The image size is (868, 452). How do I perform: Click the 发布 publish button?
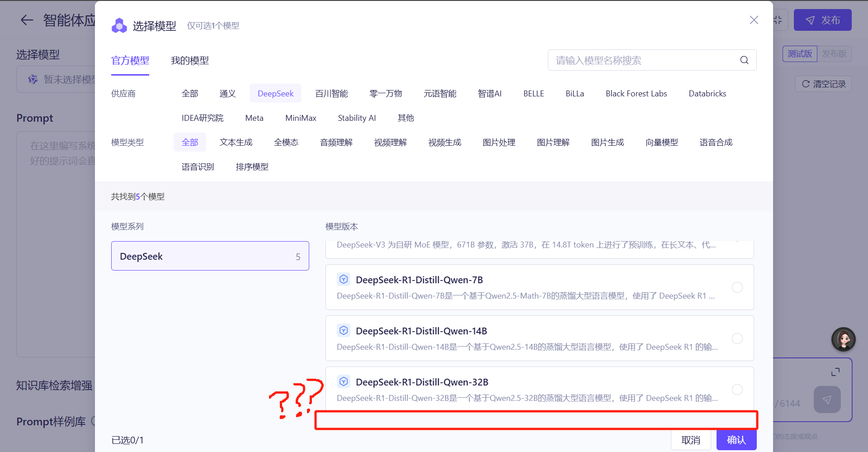click(x=823, y=20)
